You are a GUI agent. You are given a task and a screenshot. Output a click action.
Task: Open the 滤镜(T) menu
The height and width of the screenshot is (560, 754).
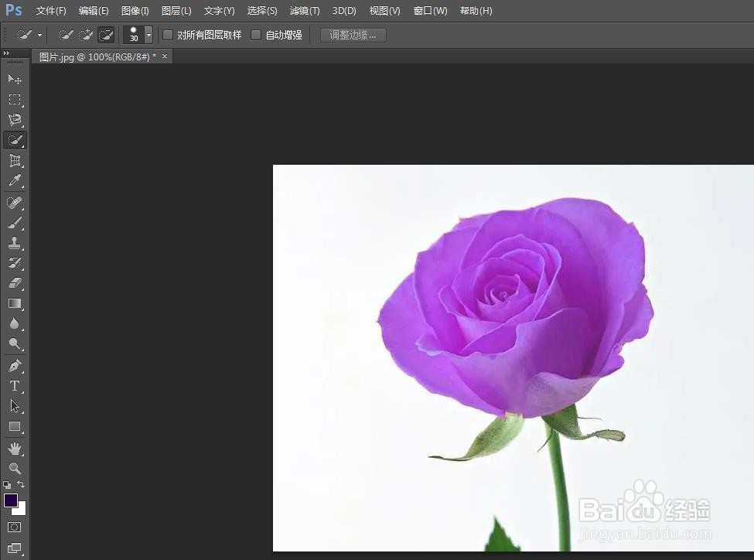click(305, 11)
